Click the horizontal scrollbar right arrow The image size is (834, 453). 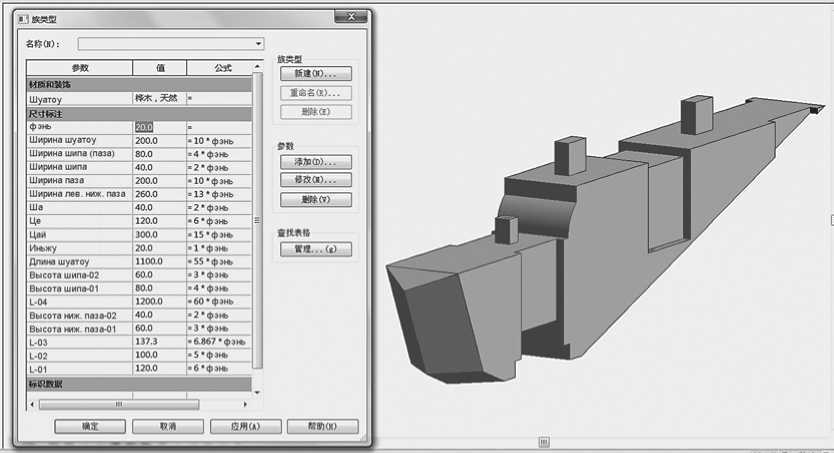245,405
